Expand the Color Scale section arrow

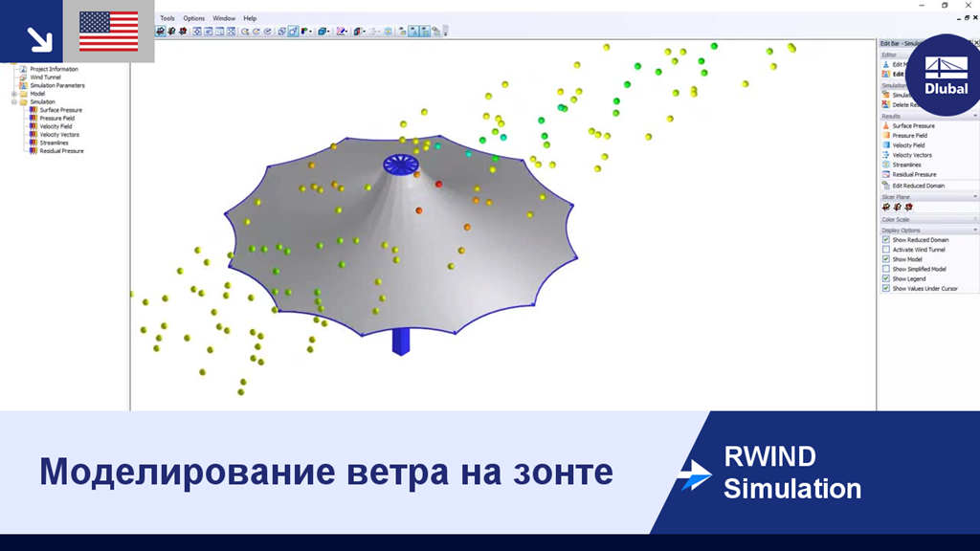pos(974,219)
